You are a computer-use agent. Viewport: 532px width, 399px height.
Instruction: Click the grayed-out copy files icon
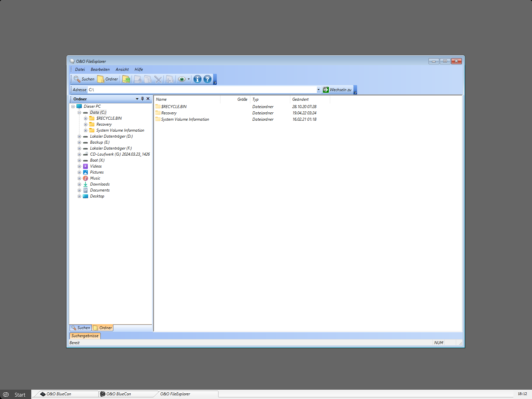[148, 79]
